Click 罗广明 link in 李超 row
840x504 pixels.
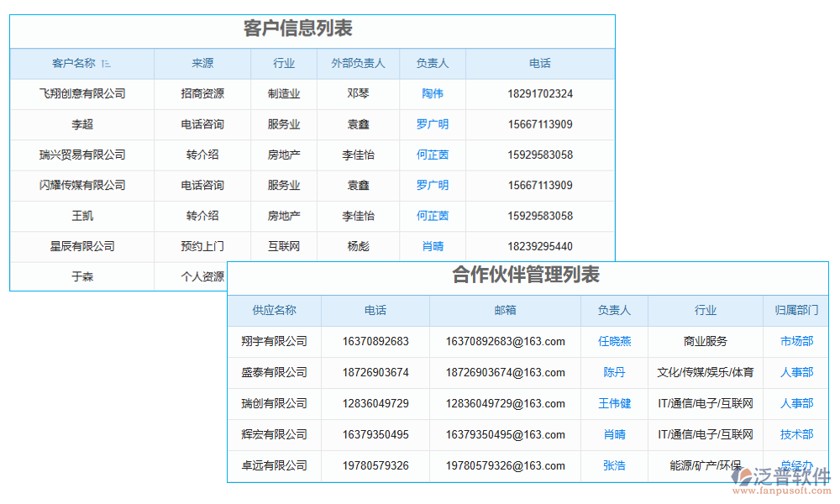432,124
